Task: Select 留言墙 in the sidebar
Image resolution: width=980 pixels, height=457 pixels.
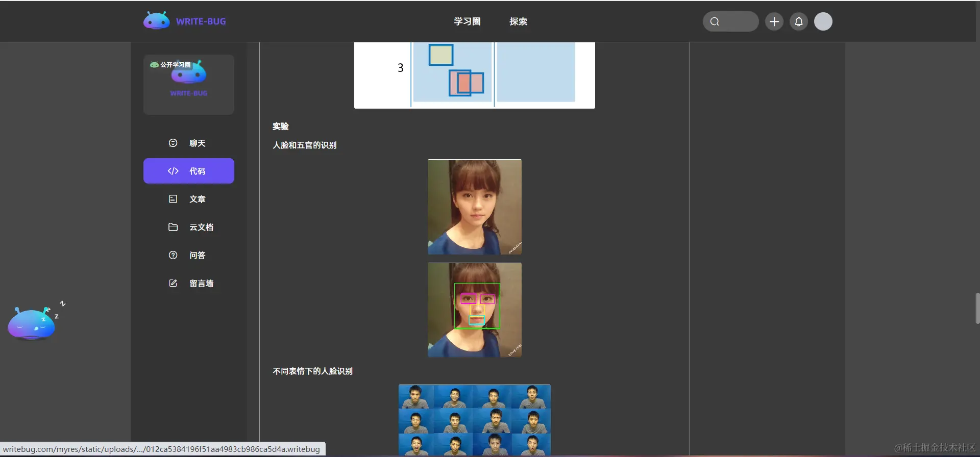Action: tap(189, 283)
